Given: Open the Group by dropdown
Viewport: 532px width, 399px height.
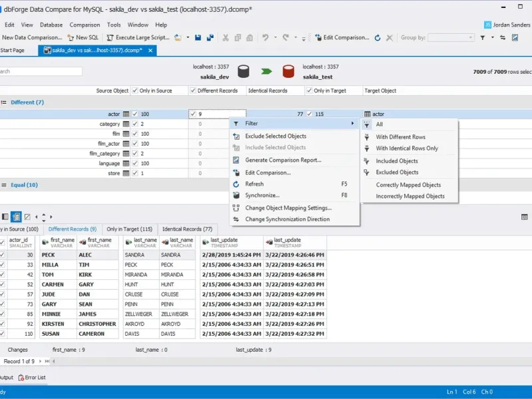Looking at the screenshot, I should click(x=451, y=38).
